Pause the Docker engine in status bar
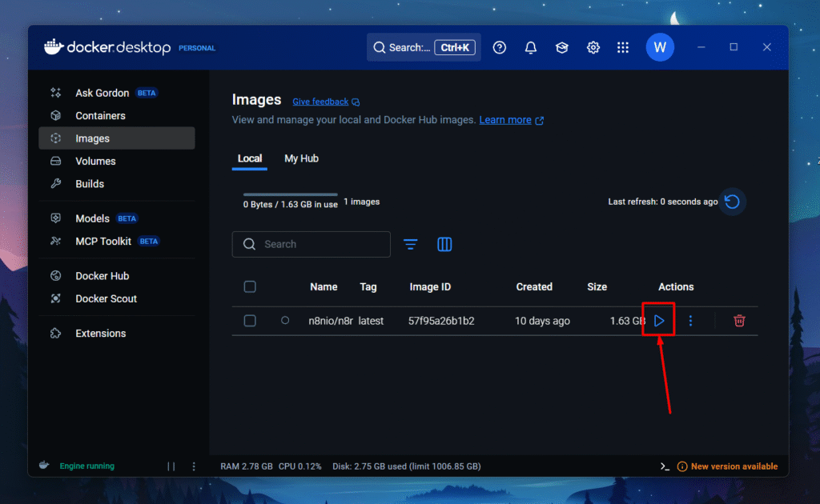The width and height of the screenshot is (820, 504). click(x=171, y=466)
